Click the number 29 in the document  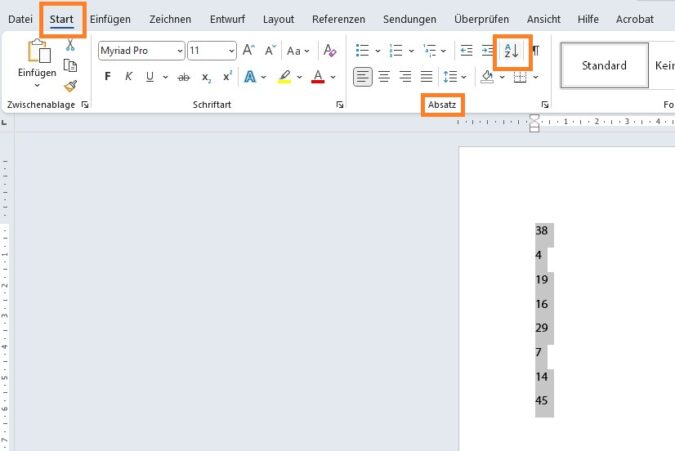pyautogui.click(x=542, y=328)
